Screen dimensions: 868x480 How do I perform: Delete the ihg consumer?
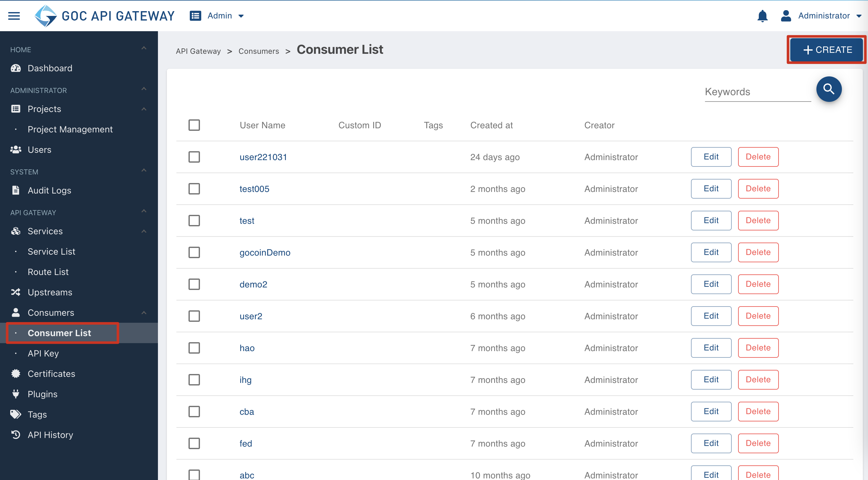tap(758, 380)
